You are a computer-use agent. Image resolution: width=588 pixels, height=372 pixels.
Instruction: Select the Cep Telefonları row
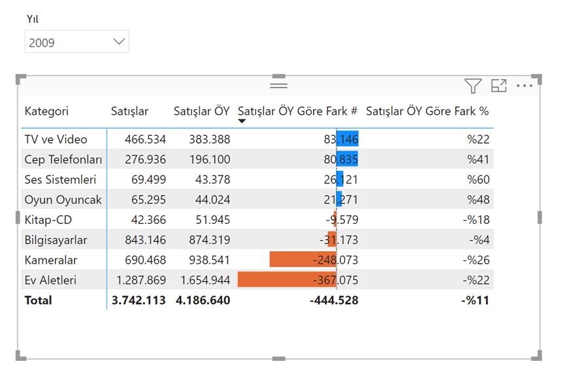point(257,159)
